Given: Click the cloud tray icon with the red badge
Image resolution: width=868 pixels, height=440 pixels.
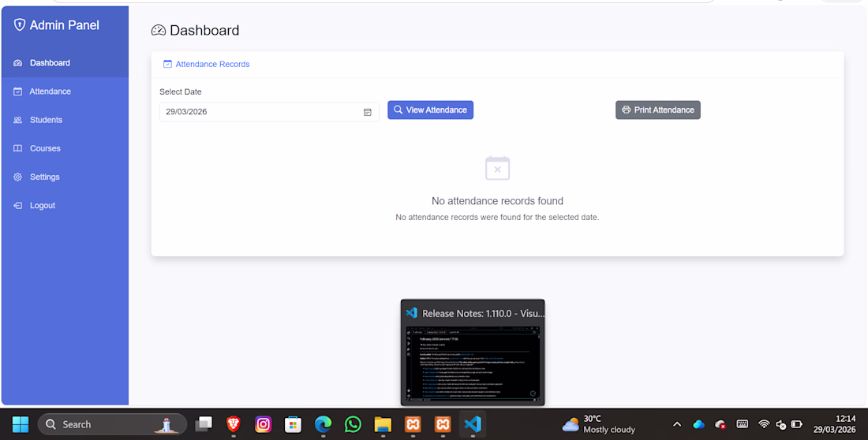Looking at the screenshot, I should (x=720, y=424).
